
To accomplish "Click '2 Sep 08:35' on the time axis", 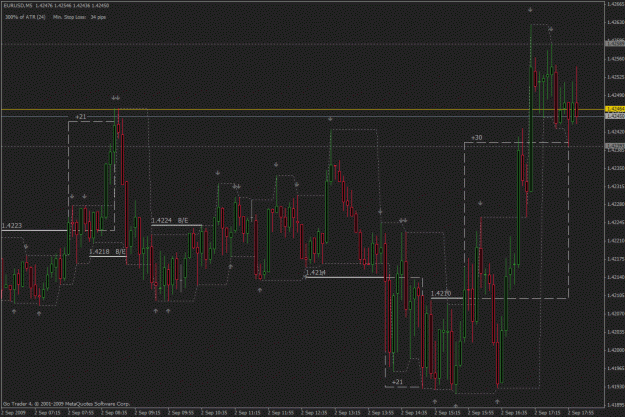I will coord(114,413).
